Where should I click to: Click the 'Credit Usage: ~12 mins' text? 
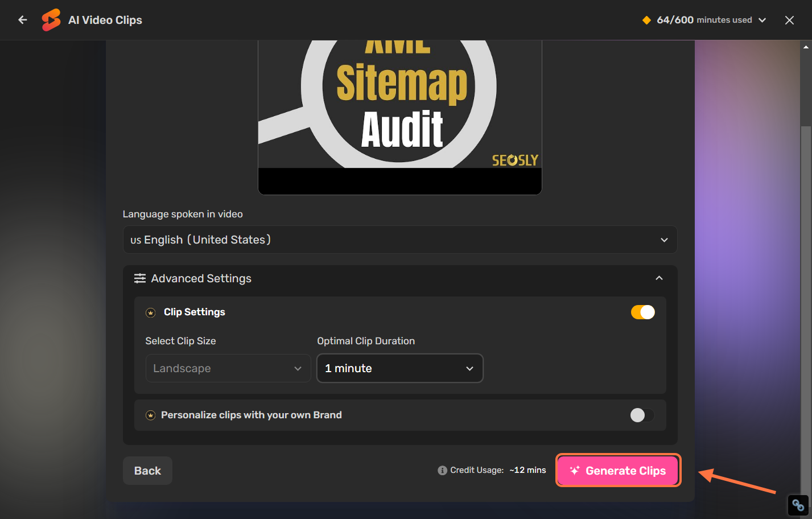pos(498,470)
